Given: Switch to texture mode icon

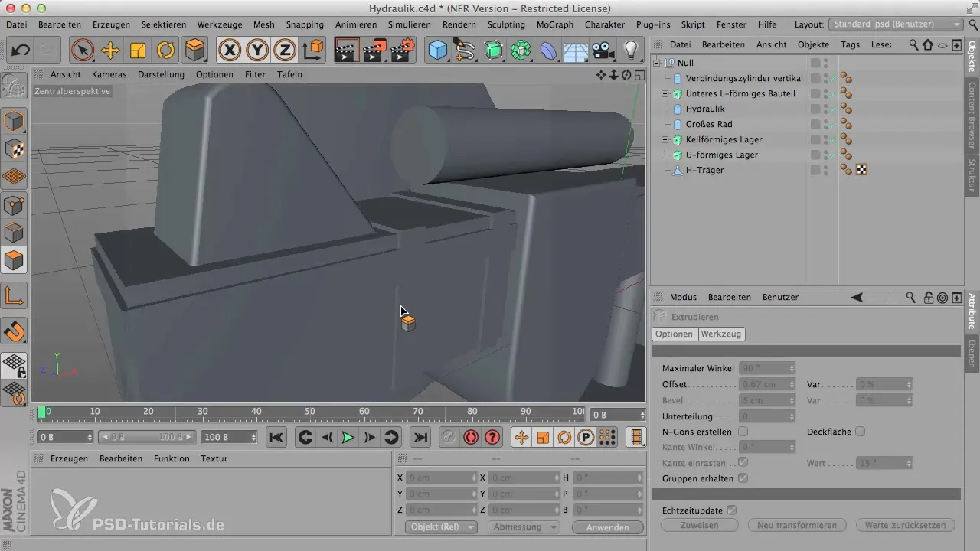Looking at the screenshot, I should (15, 149).
